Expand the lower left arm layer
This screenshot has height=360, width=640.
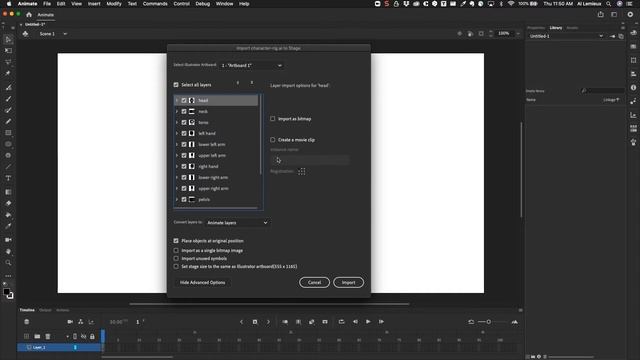pos(177,144)
